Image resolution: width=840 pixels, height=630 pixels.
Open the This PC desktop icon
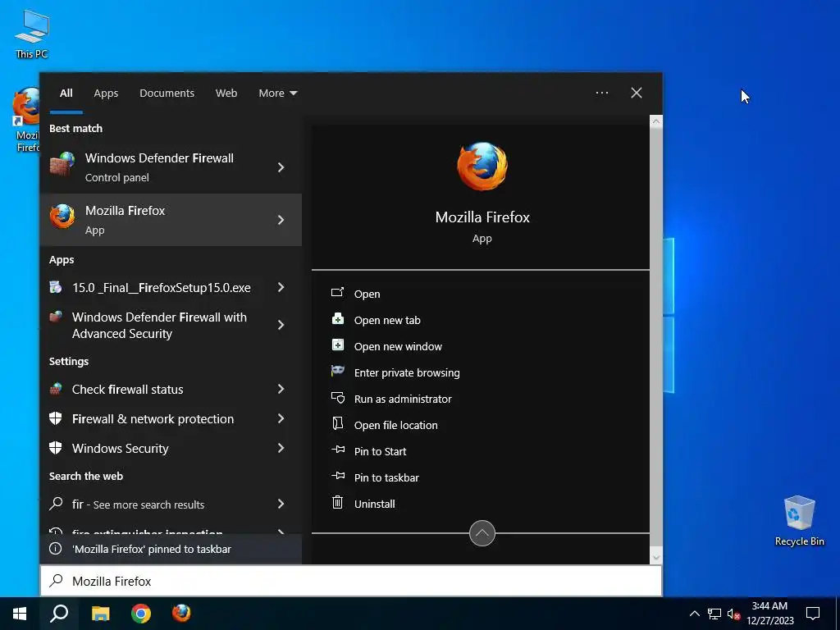point(32,34)
